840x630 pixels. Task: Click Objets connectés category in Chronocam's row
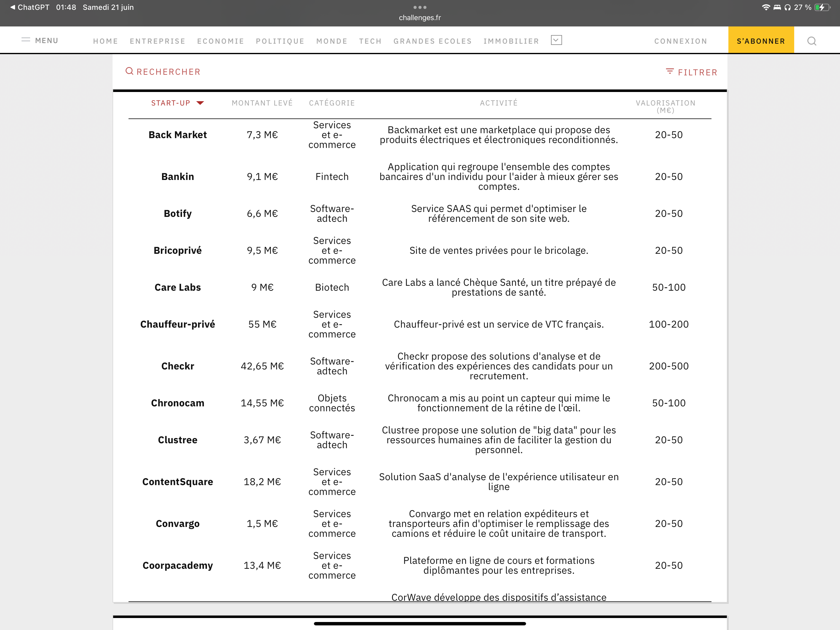(332, 403)
